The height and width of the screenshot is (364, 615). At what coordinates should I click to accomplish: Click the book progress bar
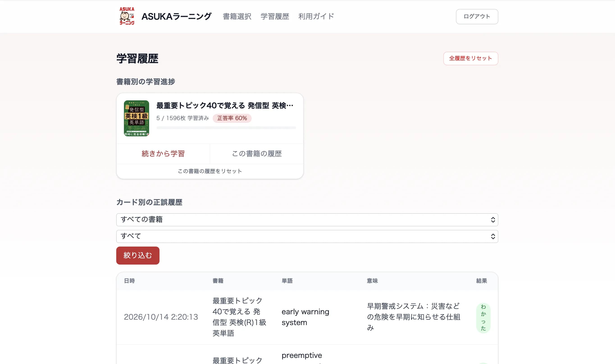(x=226, y=128)
